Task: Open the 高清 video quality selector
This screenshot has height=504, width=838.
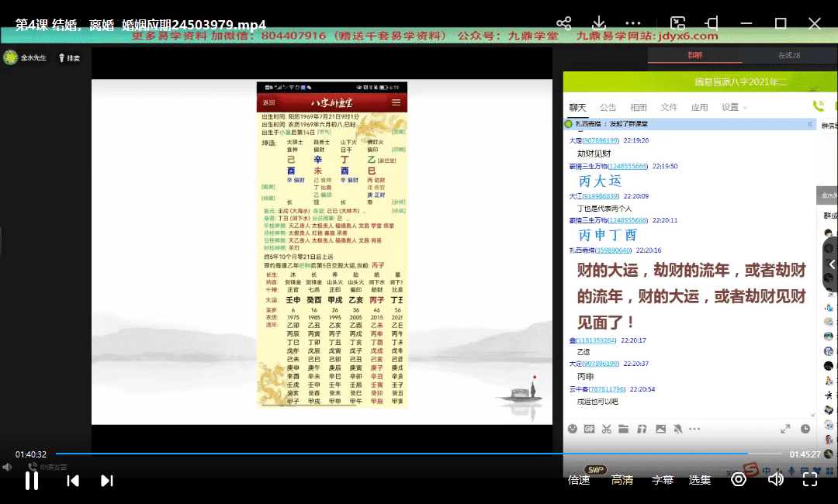Action: click(x=622, y=480)
